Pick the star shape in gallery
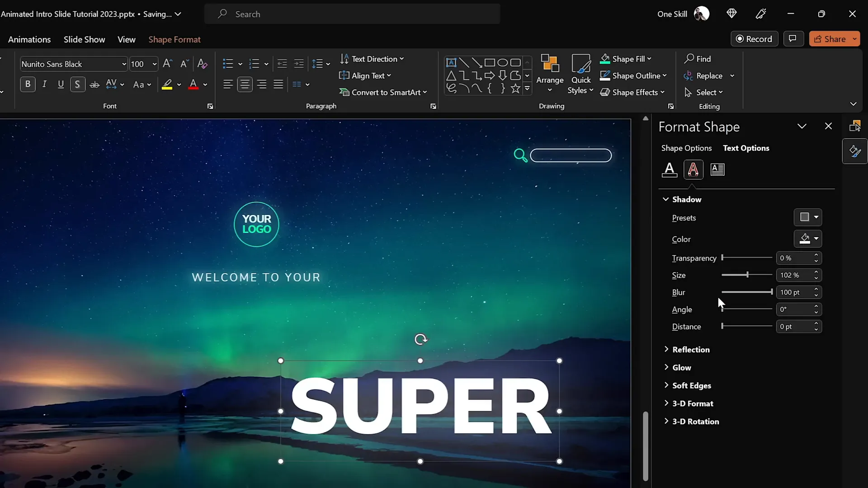Viewport: 868px width, 488px height. [515, 89]
